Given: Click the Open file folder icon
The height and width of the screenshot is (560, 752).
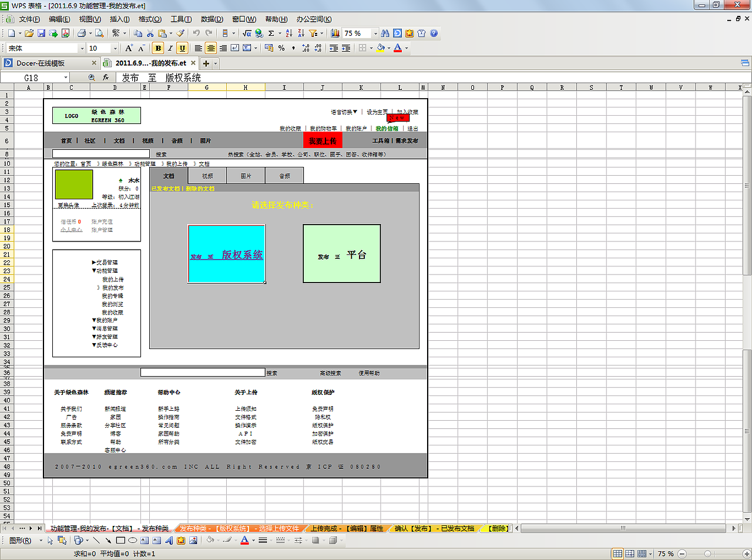Looking at the screenshot, I should click(x=29, y=33).
